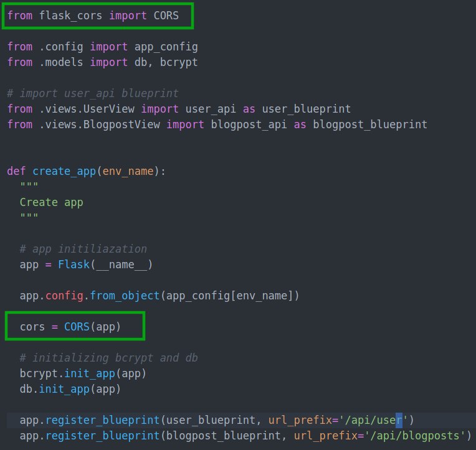Click the line 'from flask_cors import CORS'
Image resolution: width=476 pixels, height=450 pixels.
click(93, 16)
